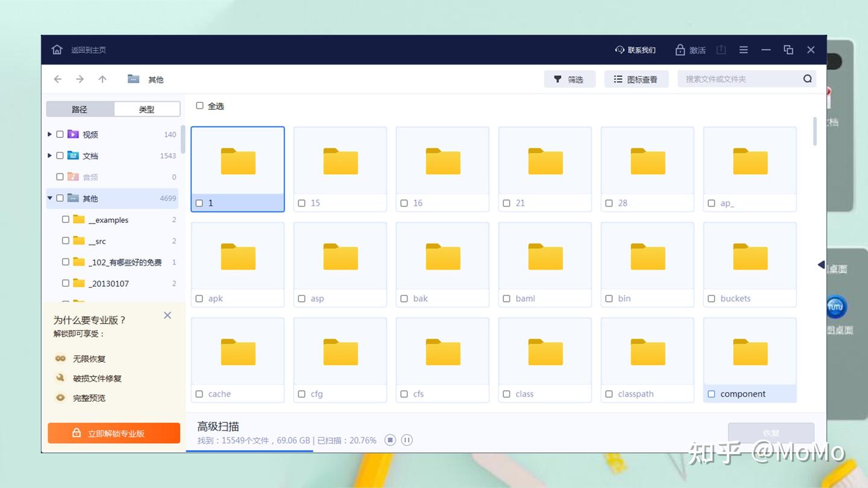868x488 pixels.
Task: Expand the 视频 tree node
Action: pos(49,134)
